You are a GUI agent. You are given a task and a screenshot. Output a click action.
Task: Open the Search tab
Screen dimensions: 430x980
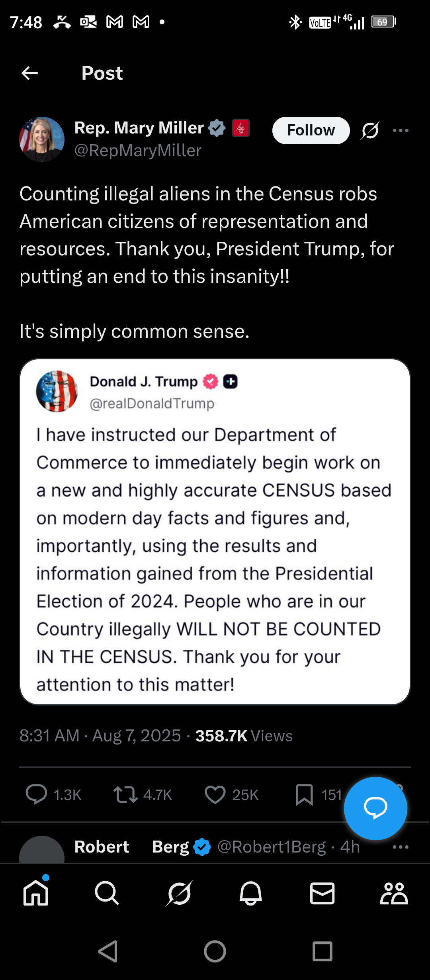point(107,893)
